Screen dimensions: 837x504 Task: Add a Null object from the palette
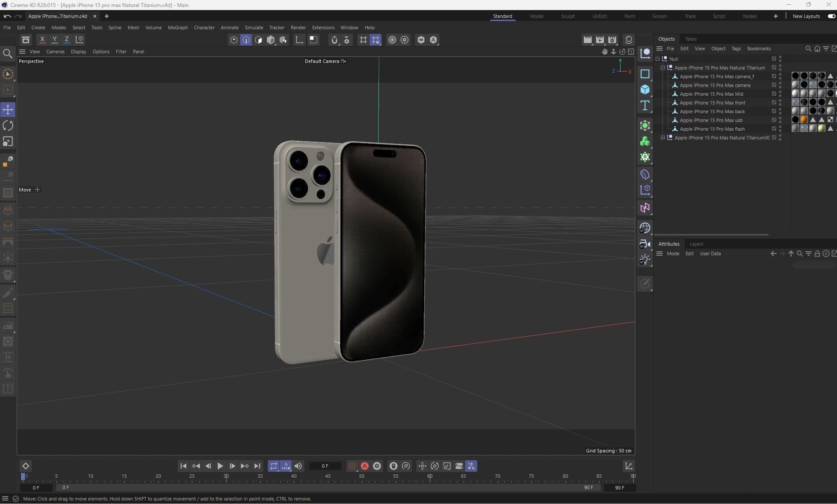click(645, 54)
